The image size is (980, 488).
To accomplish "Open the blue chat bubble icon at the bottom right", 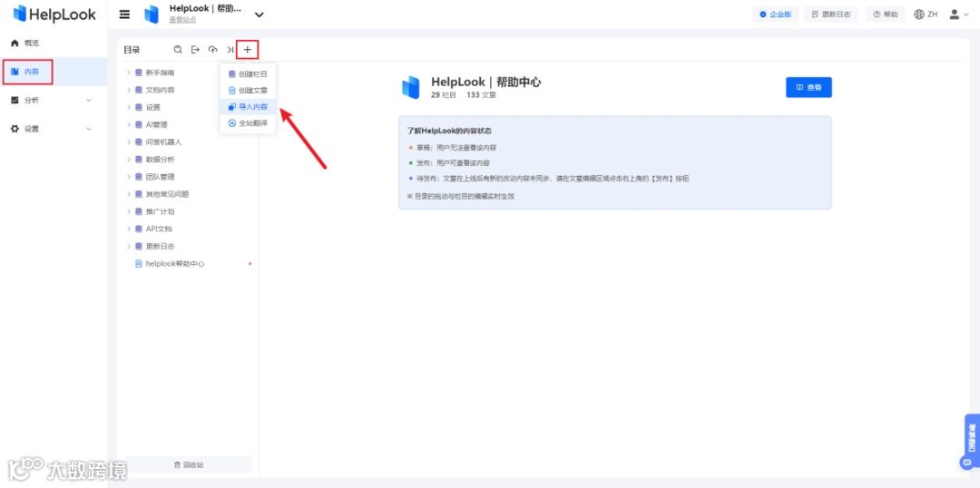I will 967,463.
